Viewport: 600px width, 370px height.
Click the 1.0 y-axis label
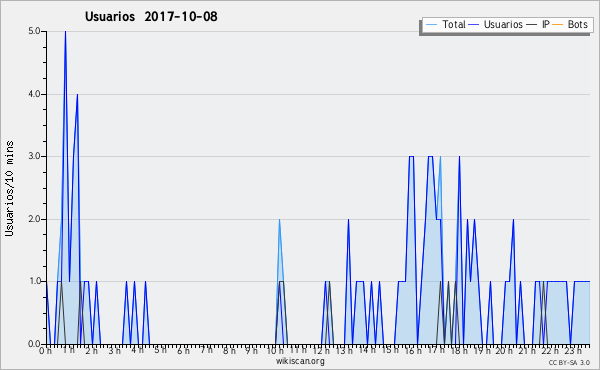[x=34, y=281]
